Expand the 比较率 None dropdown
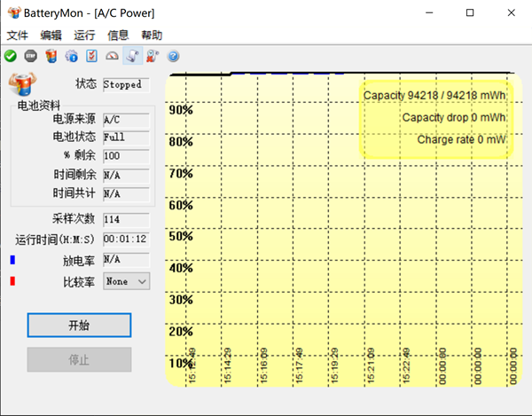 (x=127, y=281)
